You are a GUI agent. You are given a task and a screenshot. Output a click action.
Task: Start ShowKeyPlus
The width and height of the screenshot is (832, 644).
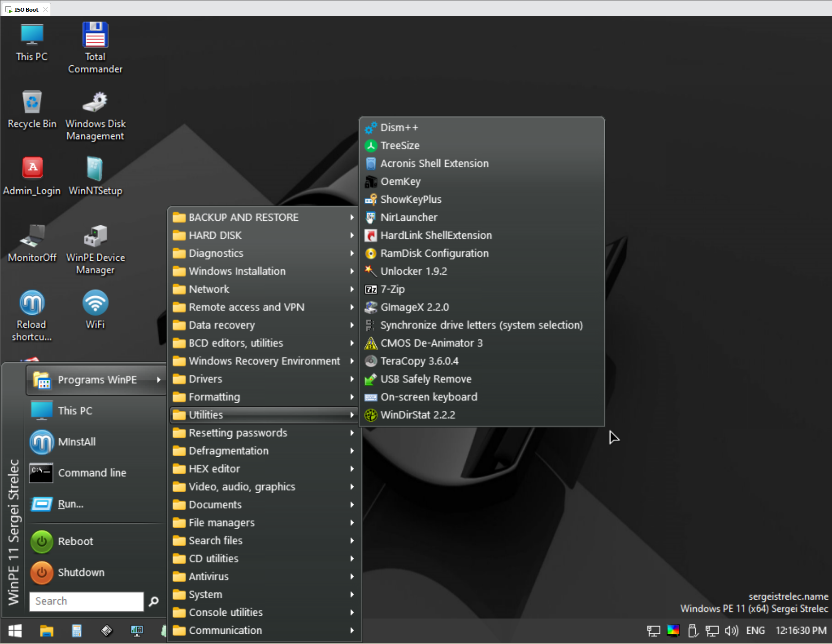pyautogui.click(x=482, y=199)
